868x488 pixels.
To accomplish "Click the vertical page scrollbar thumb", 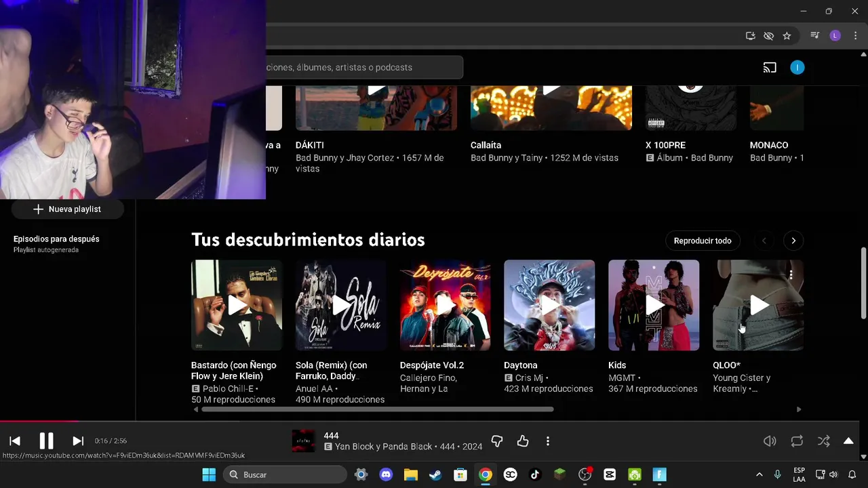I will point(863,283).
